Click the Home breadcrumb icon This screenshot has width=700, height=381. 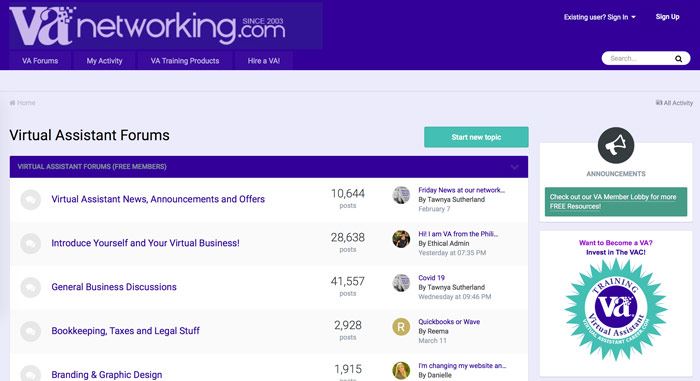[12, 103]
